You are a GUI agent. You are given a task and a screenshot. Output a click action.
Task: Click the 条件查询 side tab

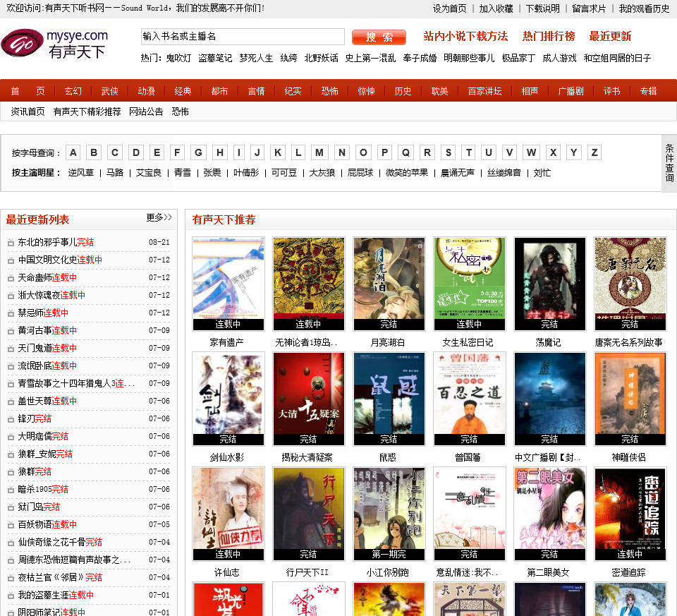(669, 163)
